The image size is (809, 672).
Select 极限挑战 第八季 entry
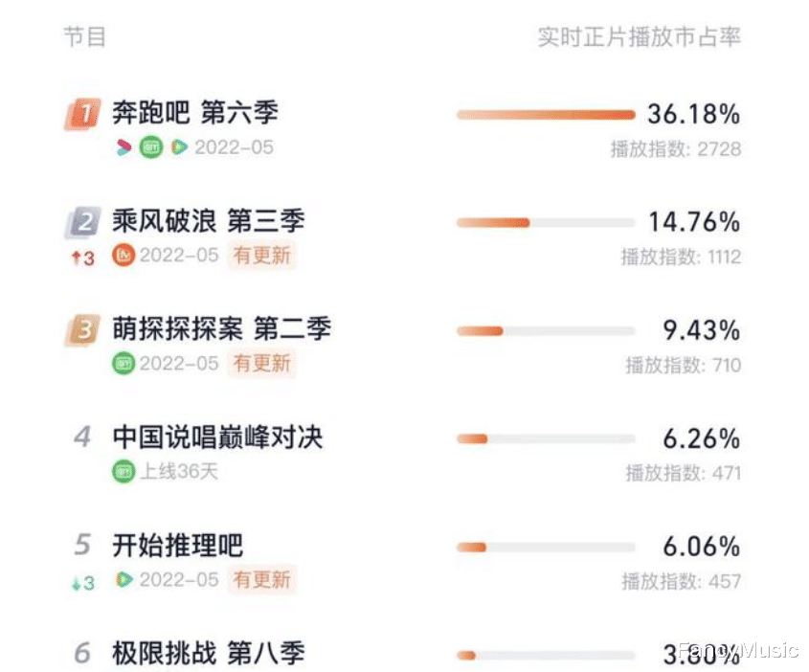pyautogui.click(x=209, y=653)
